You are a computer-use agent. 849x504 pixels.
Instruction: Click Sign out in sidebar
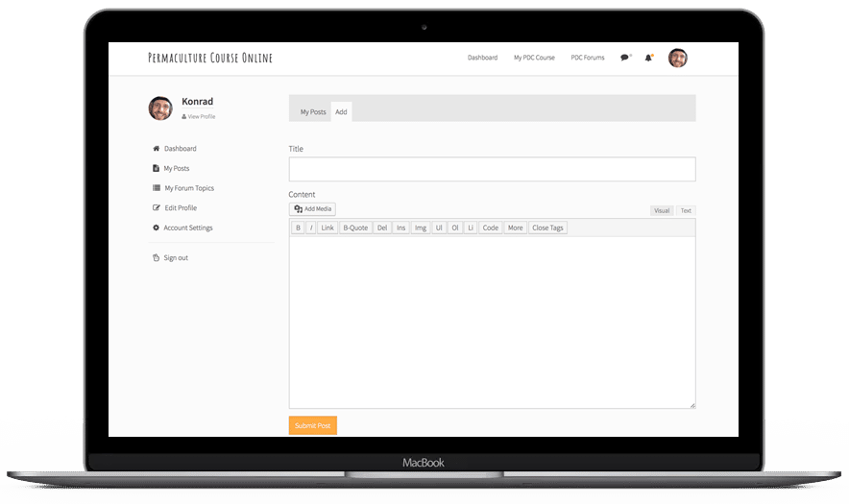click(x=175, y=257)
